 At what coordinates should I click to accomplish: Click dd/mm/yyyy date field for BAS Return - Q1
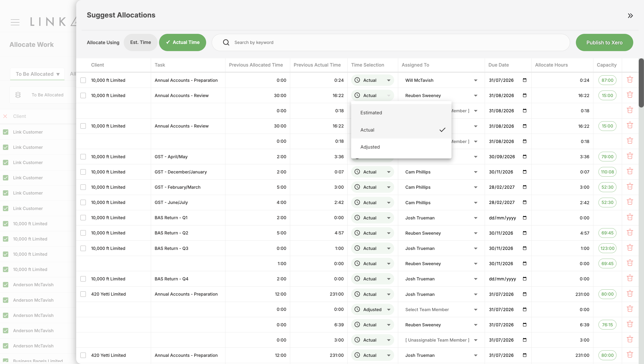pyautogui.click(x=502, y=218)
